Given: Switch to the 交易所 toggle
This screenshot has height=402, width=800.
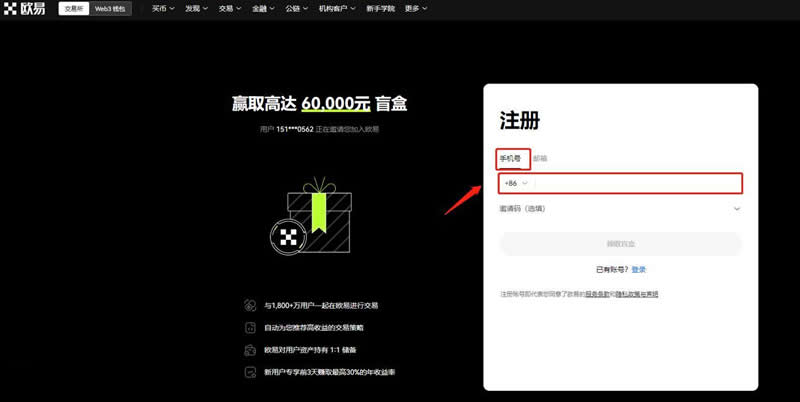Looking at the screenshot, I should pos(74,9).
